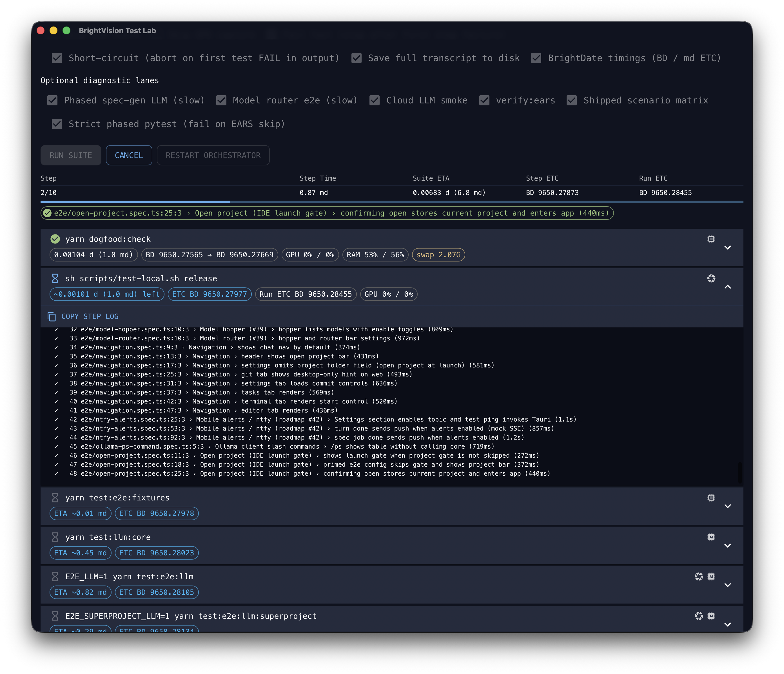
Task: Click hourglass icon beside E2E_SUPERPROJECT_LLM=1 step
Action: click(55, 616)
